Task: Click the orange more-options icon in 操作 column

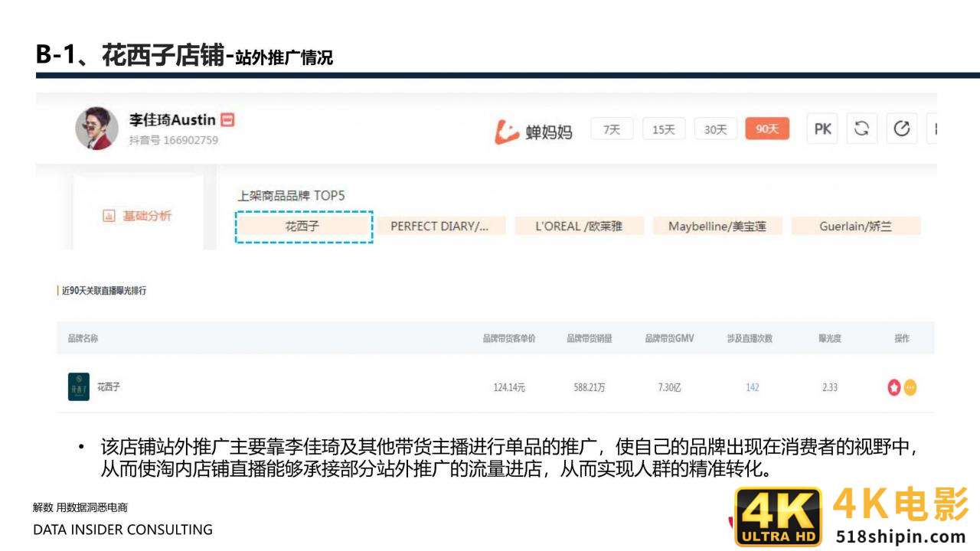Action: 910,387
